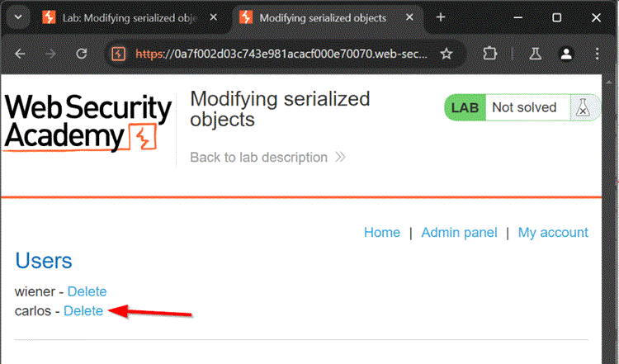Click the site information icon in address bar
Image resolution: width=619 pixels, height=364 pixels.
click(x=118, y=54)
